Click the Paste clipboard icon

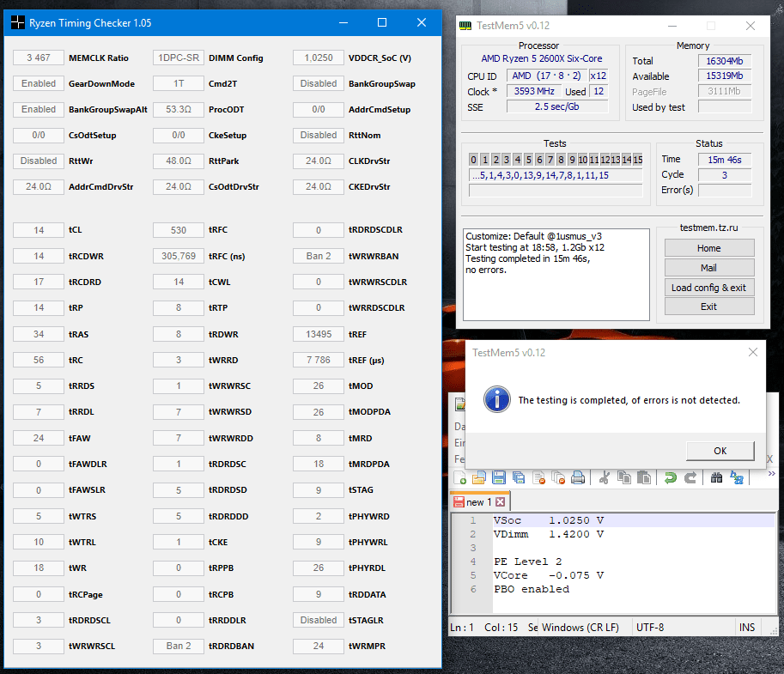[x=644, y=478]
